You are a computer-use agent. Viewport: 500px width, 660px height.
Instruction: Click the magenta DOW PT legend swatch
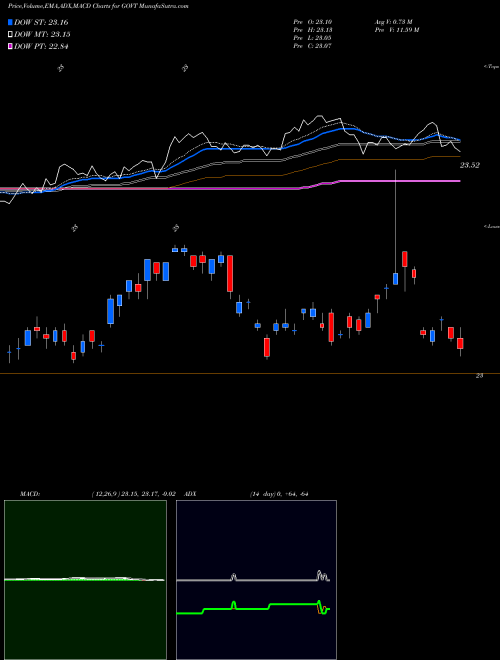point(10,46)
